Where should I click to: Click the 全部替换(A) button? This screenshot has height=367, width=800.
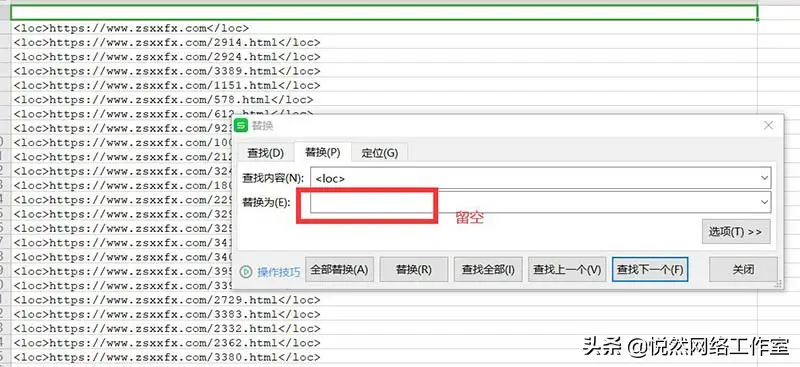click(339, 270)
